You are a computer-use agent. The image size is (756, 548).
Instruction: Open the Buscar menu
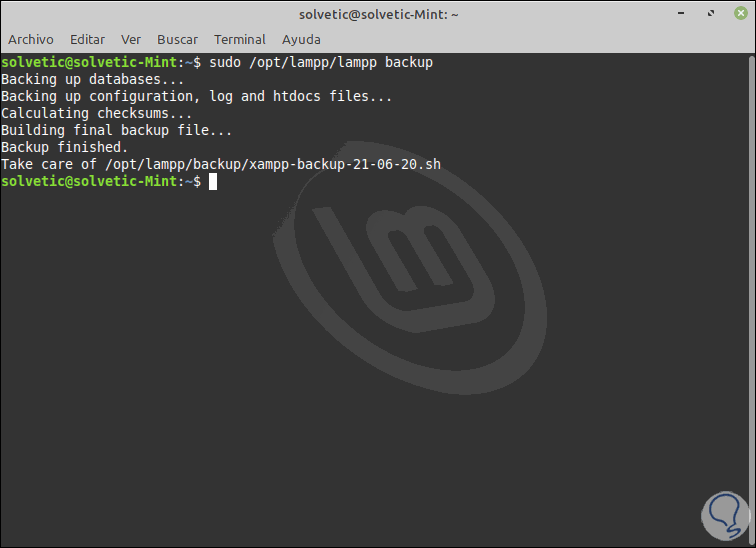pyautogui.click(x=177, y=40)
